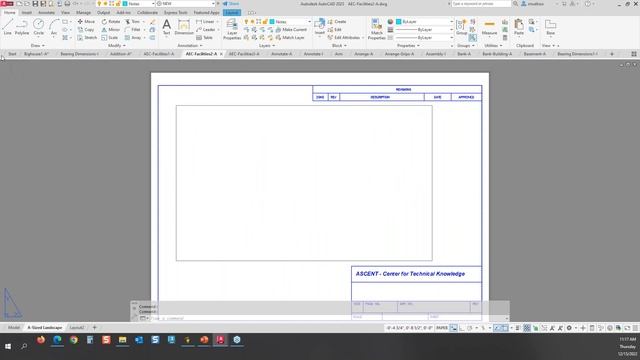
Task: Toggle polar tracking in status bar
Action: point(470,328)
